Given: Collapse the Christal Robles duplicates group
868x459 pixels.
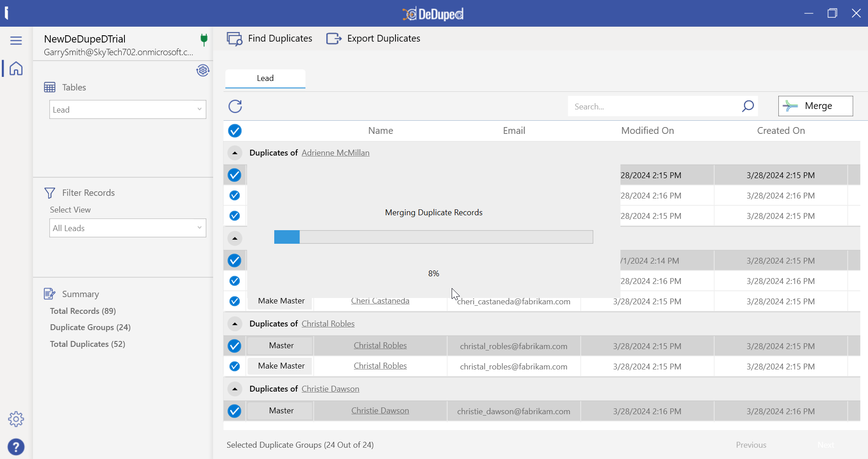Looking at the screenshot, I should pos(235,324).
